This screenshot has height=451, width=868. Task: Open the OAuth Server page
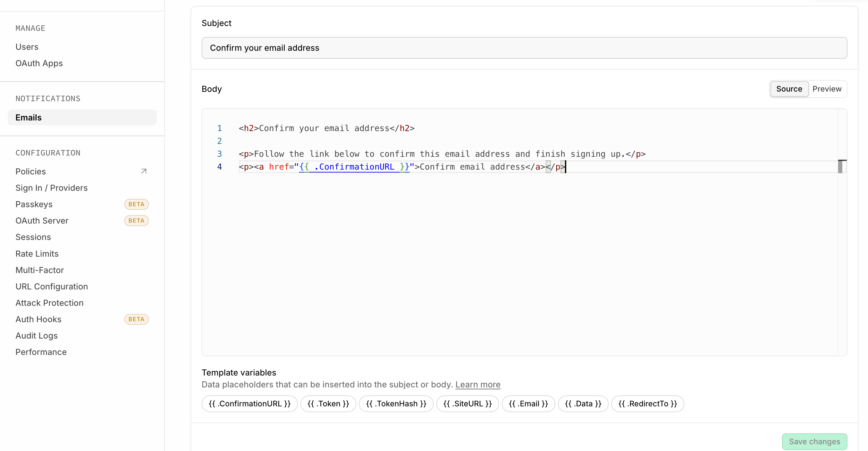point(42,220)
